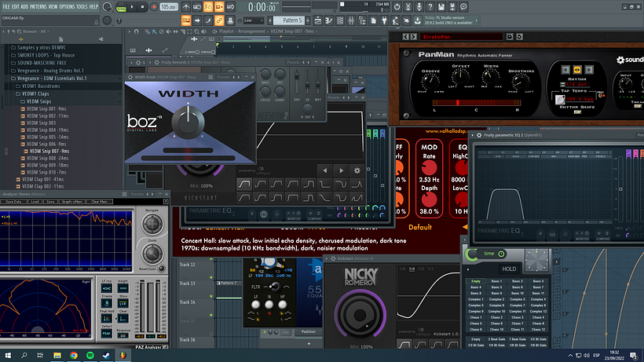Open the FILE menu

click(6, 6)
